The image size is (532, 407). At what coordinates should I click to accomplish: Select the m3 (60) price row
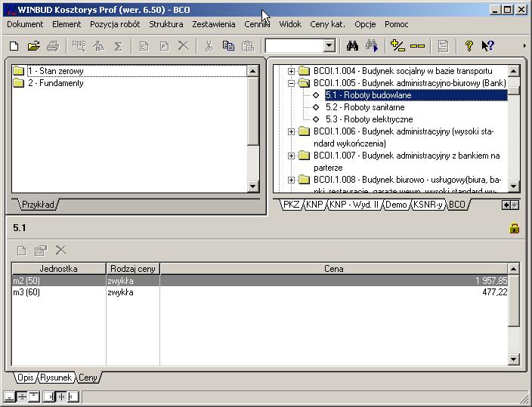pos(260,292)
